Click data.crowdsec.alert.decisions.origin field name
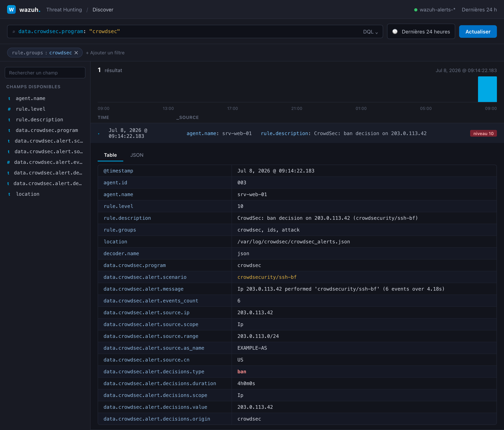This screenshot has height=430, width=504. [x=157, y=419]
